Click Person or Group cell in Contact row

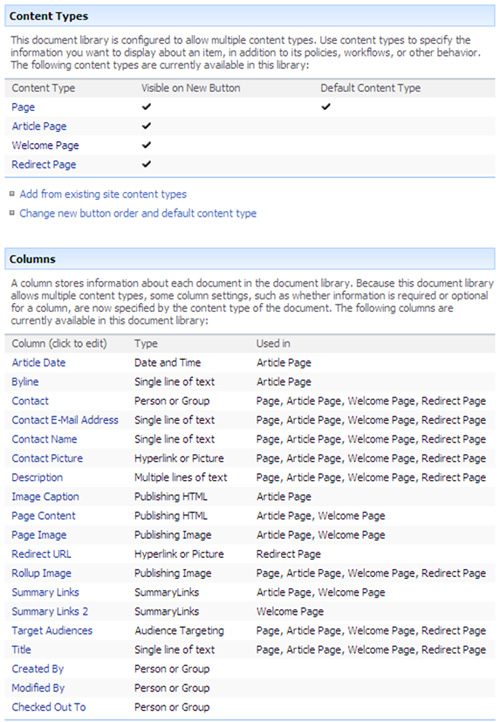172,401
